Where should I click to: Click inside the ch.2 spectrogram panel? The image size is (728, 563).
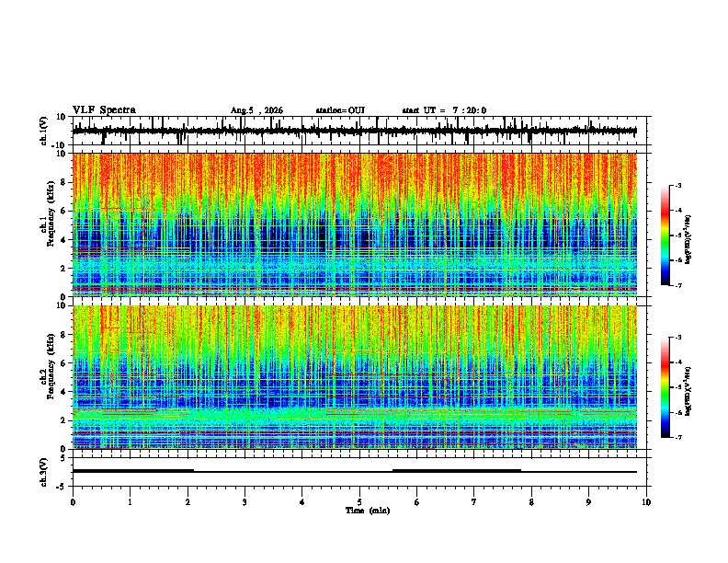(x=355, y=377)
